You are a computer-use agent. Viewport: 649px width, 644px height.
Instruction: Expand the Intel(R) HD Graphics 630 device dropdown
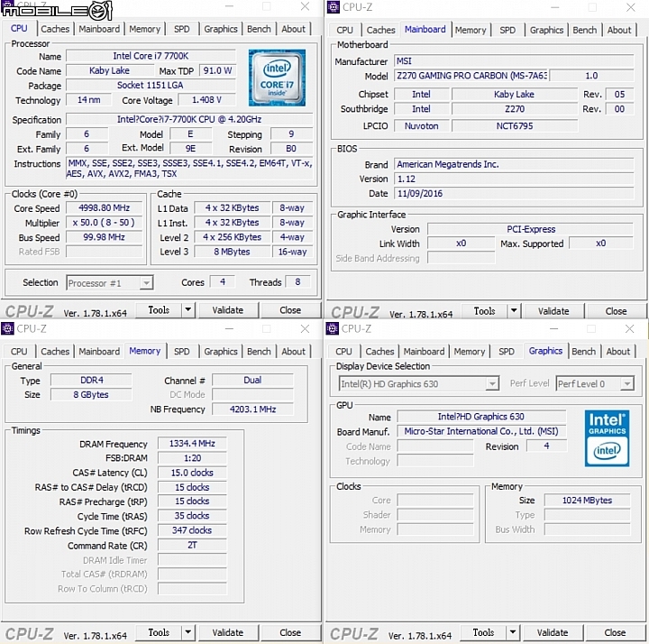(492, 384)
